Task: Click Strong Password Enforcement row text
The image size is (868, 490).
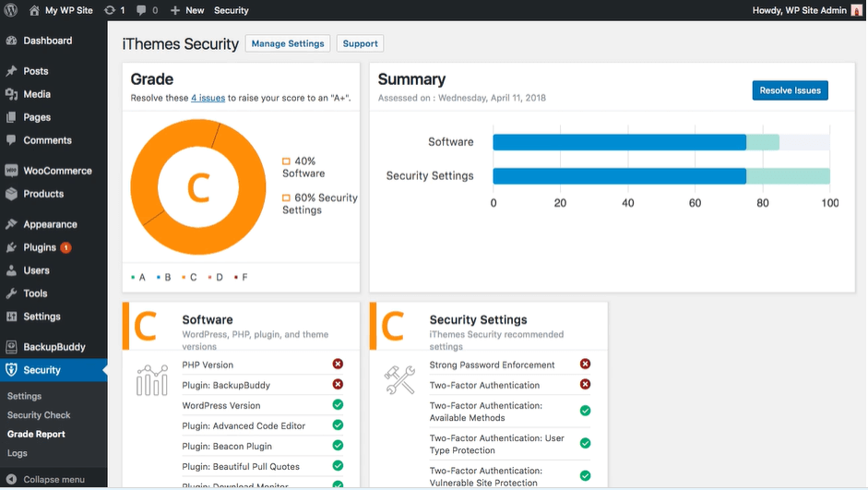Action: pos(492,365)
